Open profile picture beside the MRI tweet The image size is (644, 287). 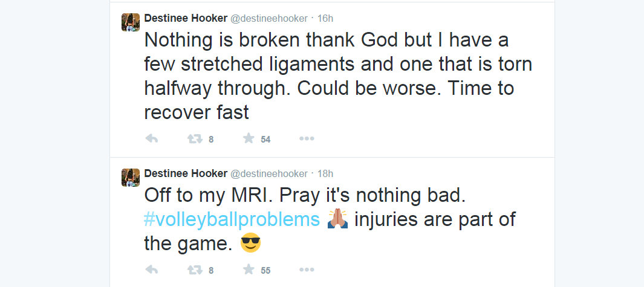131,178
